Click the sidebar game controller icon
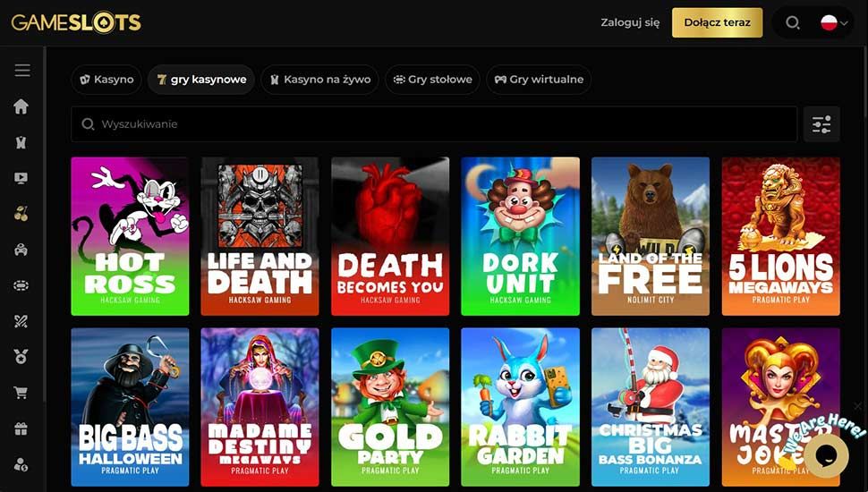 21,250
